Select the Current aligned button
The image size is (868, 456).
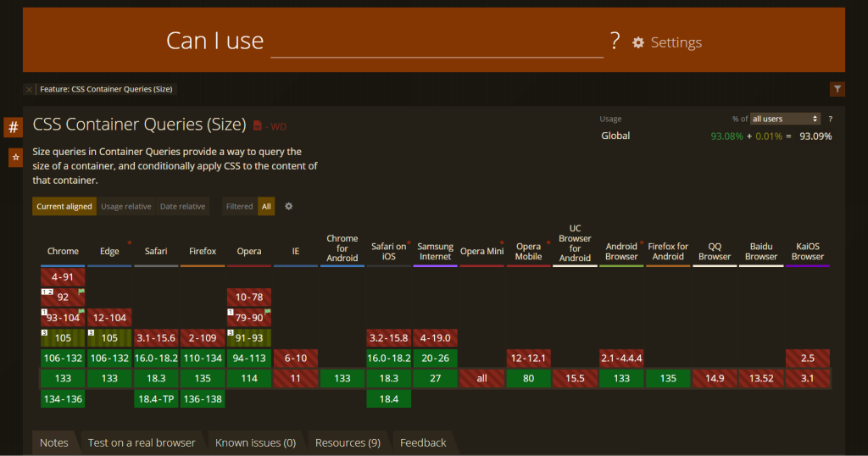tap(64, 207)
